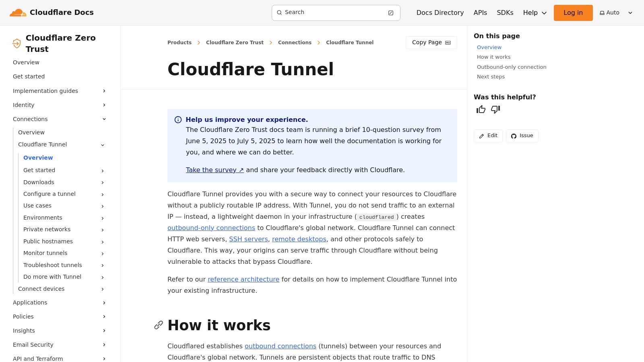Click the anchor link icon beside How it works

point(159,325)
